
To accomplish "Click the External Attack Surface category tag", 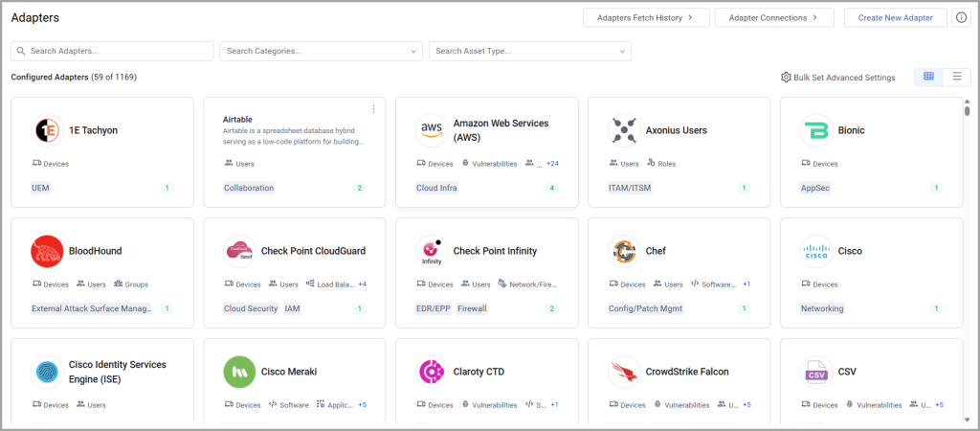I will point(91,308).
